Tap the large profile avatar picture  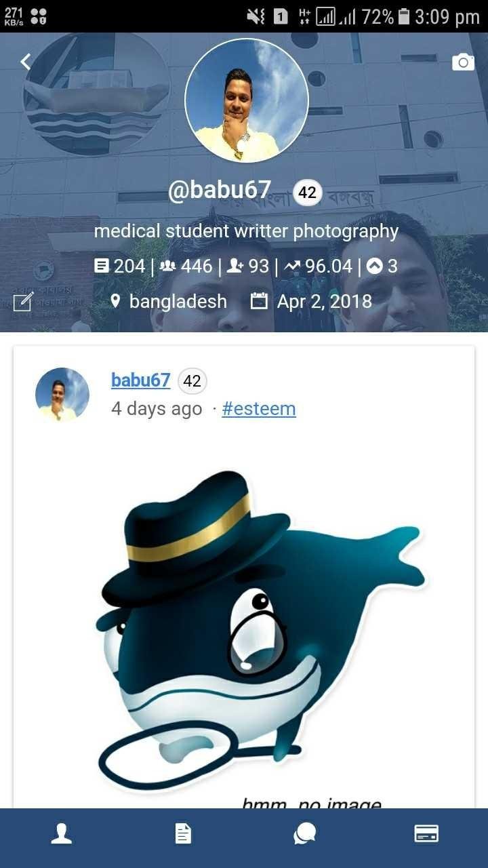[x=247, y=101]
